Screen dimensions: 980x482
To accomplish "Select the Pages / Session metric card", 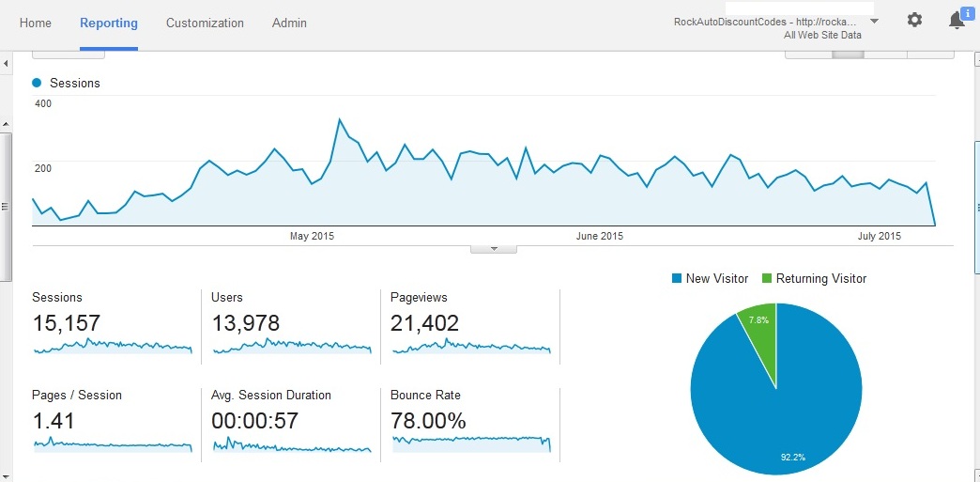I will (x=116, y=425).
